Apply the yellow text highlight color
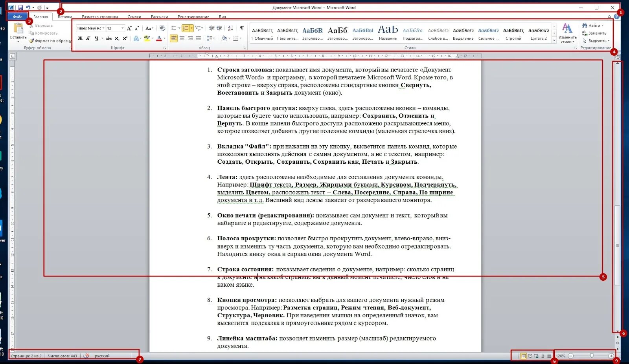Viewport: 629px width, 364px height. pyautogui.click(x=147, y=38)
